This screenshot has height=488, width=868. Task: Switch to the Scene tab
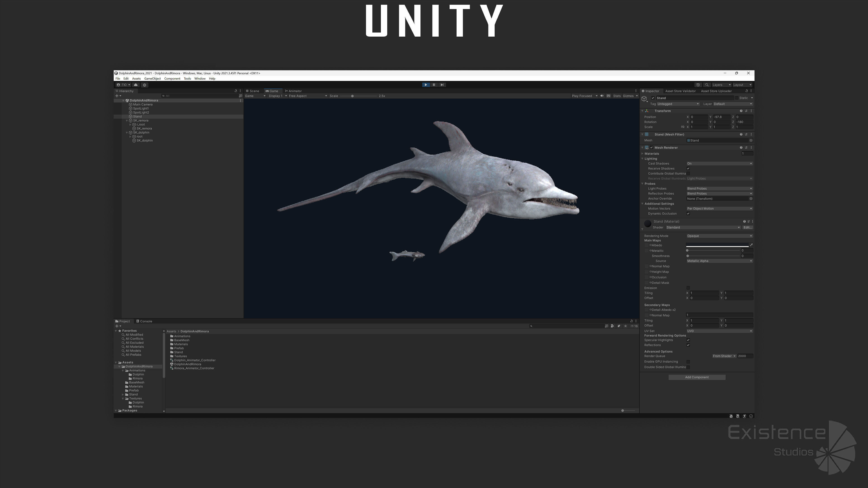pos(253,91)
